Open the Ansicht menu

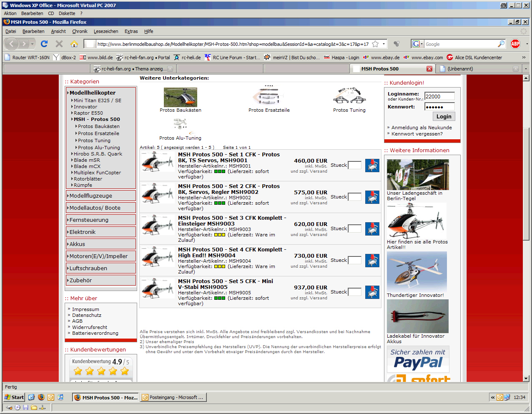pyautogui.click(x=58, y=31)
